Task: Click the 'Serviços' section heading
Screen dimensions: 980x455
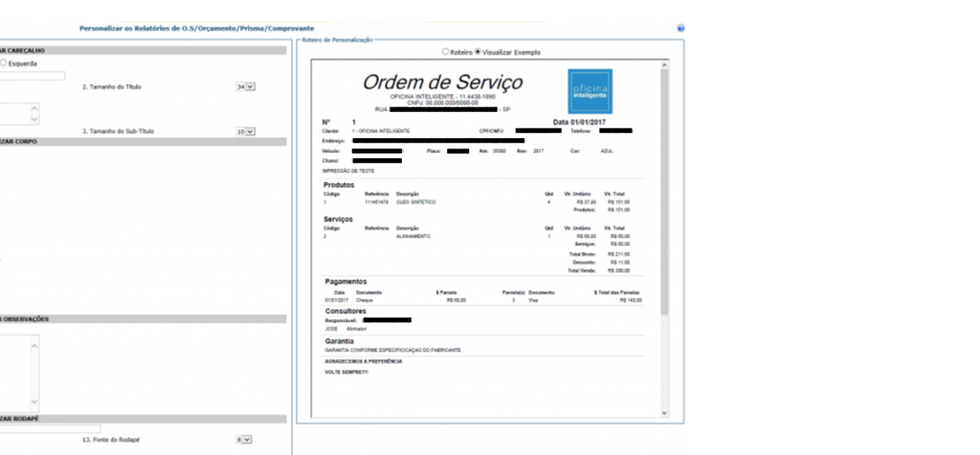Action: pos(338,219)
